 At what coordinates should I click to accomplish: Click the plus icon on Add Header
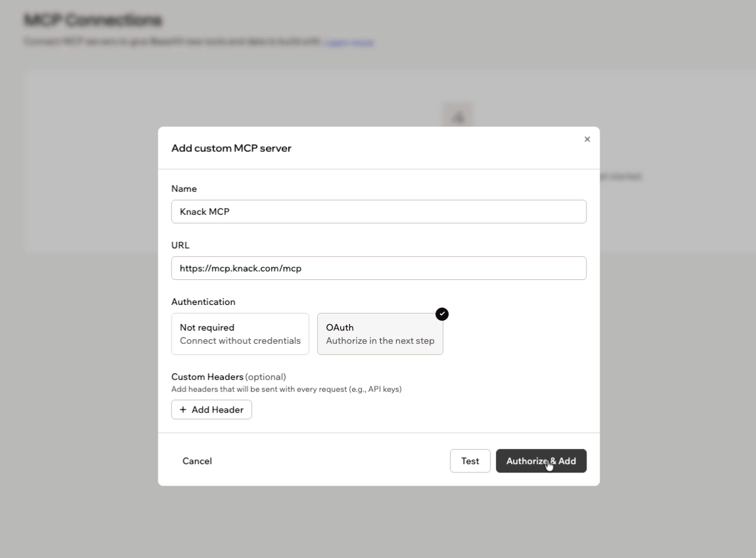183,409
